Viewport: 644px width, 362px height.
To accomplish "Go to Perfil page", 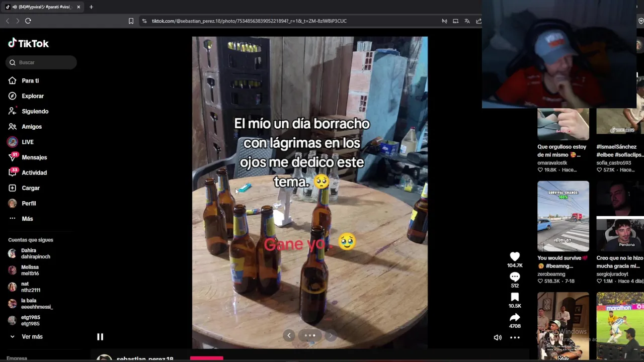I will coord(22,203).
